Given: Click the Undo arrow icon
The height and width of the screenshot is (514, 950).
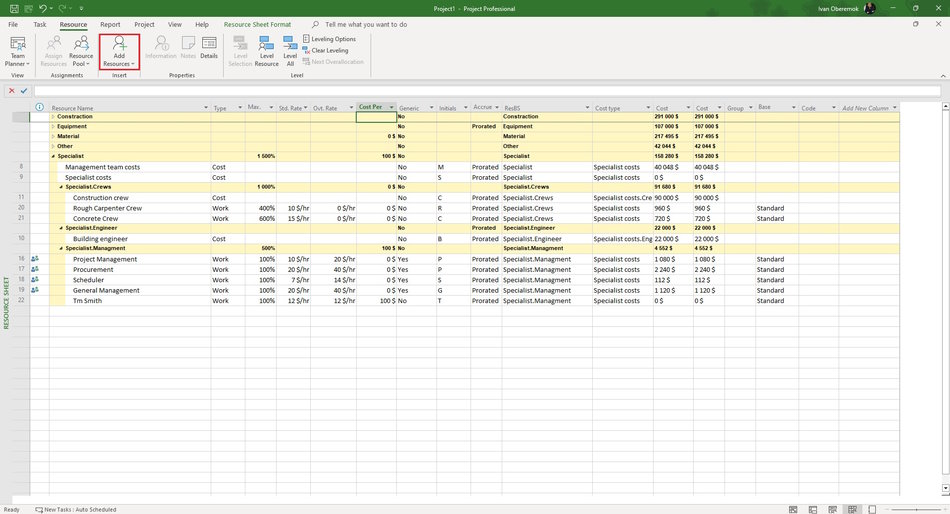Looking at the screenshot, I should 43,8.
